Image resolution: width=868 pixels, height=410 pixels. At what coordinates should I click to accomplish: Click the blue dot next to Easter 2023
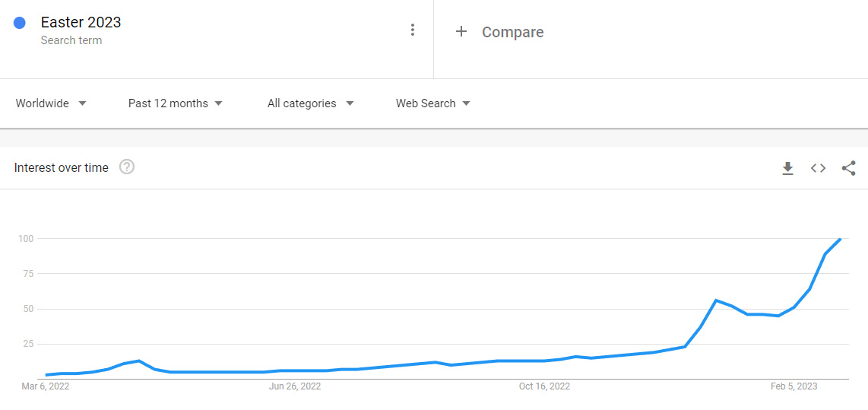pyautogui.click(x=21, y=23)
